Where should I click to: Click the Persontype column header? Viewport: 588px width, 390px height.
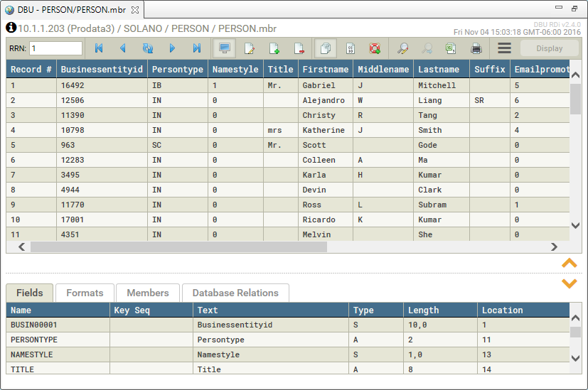178,70
